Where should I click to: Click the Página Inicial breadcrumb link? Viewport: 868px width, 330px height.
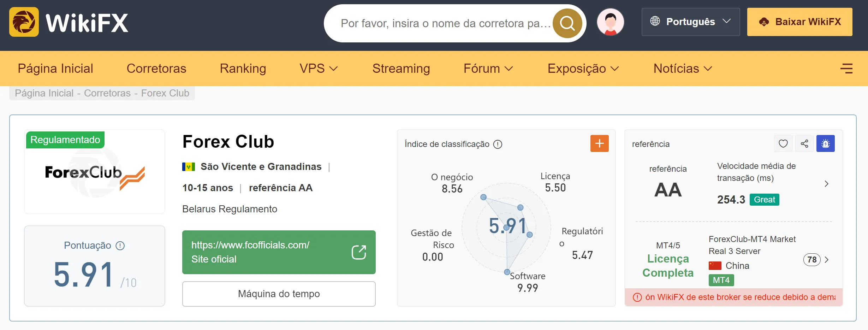pos(44,93)
